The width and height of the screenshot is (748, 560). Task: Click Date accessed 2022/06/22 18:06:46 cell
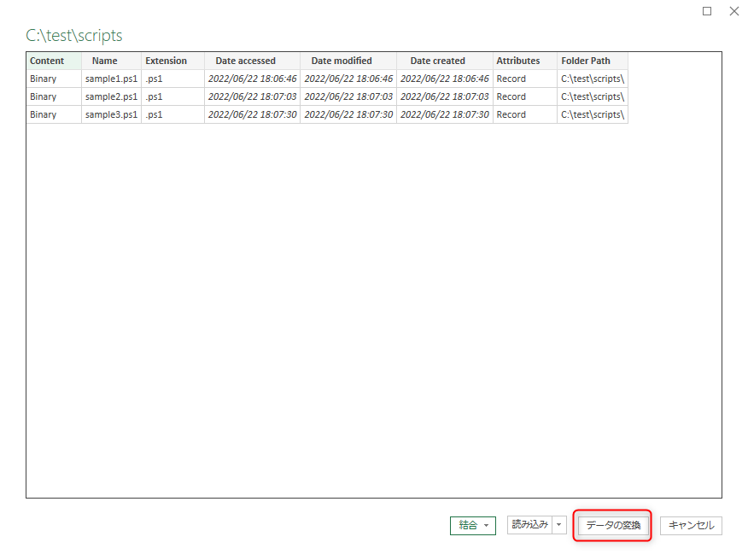pyautogui.click(x=253, y=79)
